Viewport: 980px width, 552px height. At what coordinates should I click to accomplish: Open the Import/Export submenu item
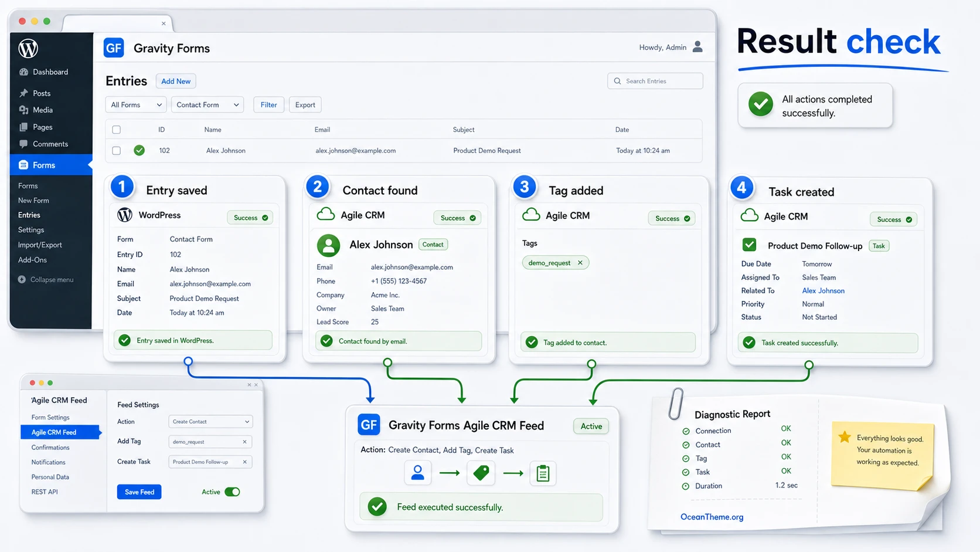pyautogui.click(x=40, y=245)
